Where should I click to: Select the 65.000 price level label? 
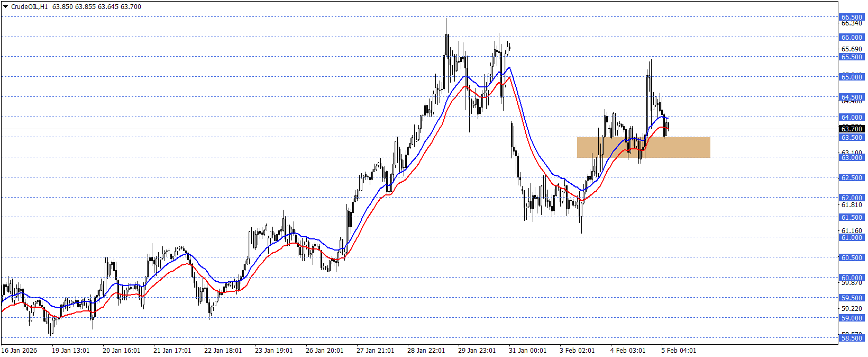click(852, 77)
